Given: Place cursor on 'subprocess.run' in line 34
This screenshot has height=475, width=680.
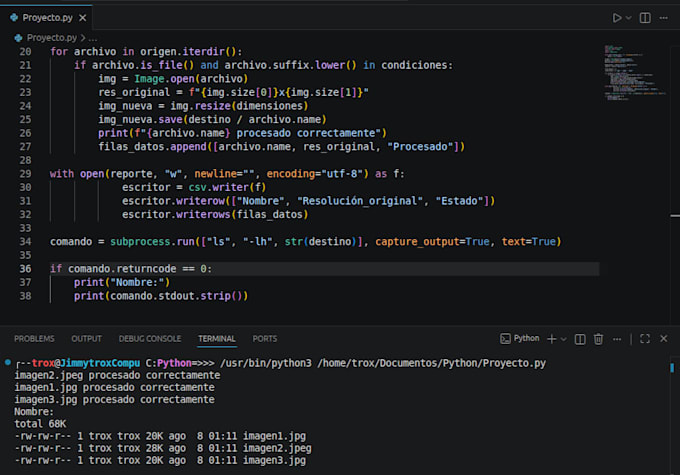Looking at the screenshot, I should point(152,242).
